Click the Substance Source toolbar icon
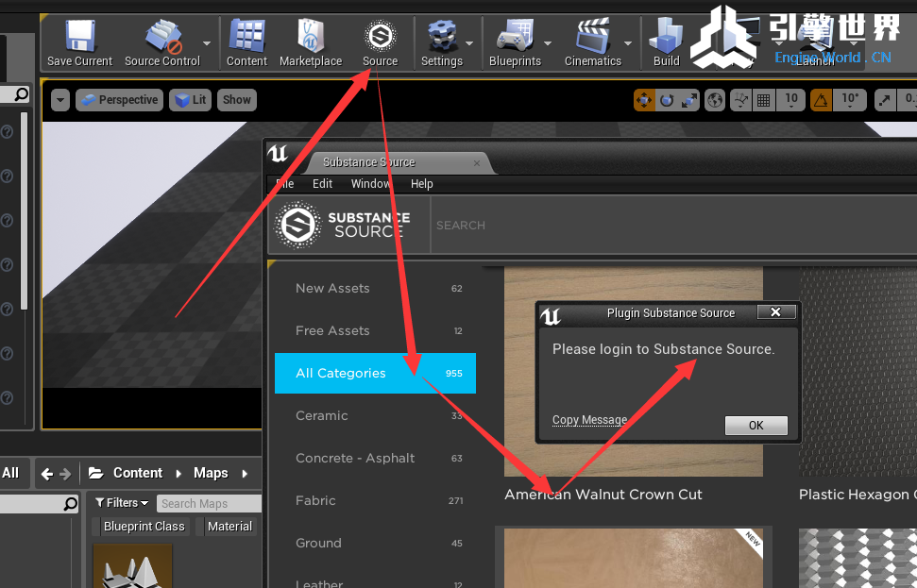The height and width of the screenshot is (588, 917). pos(381,36)
